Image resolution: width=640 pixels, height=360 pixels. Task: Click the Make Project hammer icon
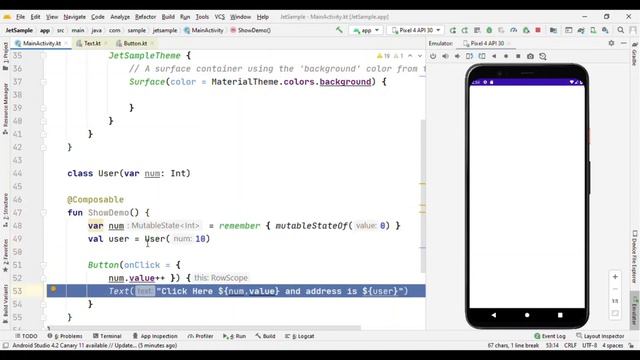(339, 30)
